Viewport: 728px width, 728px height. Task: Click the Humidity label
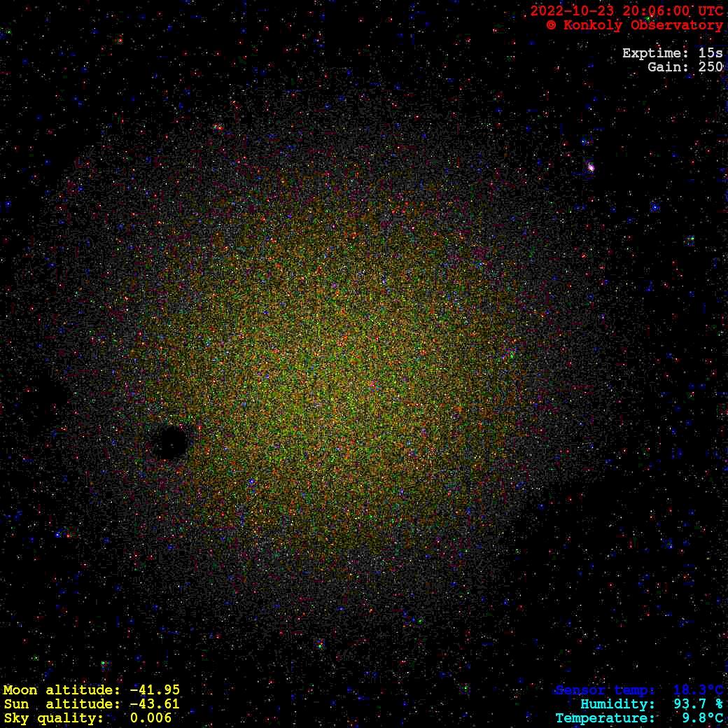(617, 704)
